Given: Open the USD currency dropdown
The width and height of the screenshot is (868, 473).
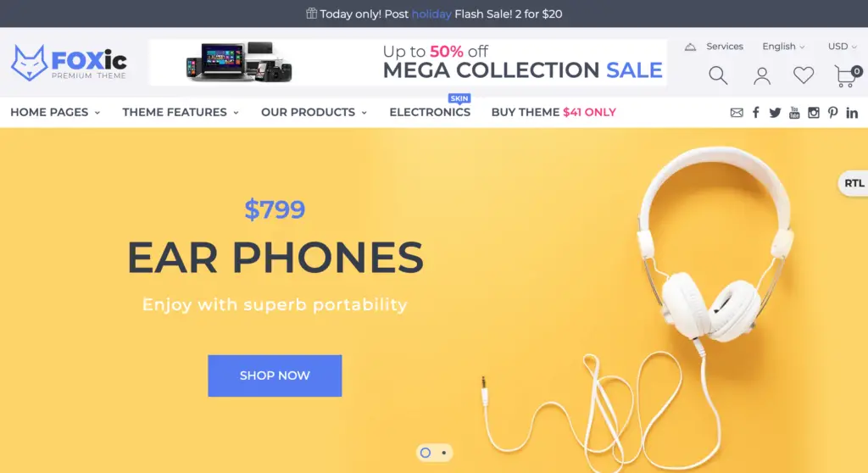Looking at the screenshot, I should click(x=842, y=47).
